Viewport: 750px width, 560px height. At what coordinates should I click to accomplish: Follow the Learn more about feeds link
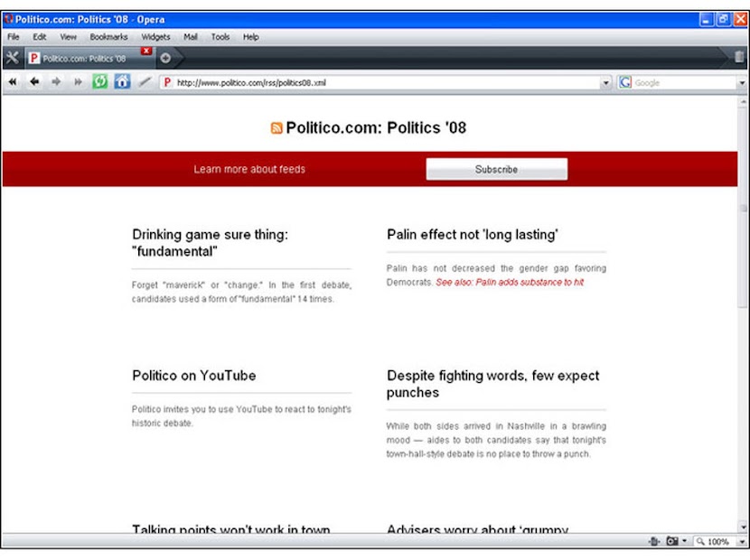coord(249,169)
